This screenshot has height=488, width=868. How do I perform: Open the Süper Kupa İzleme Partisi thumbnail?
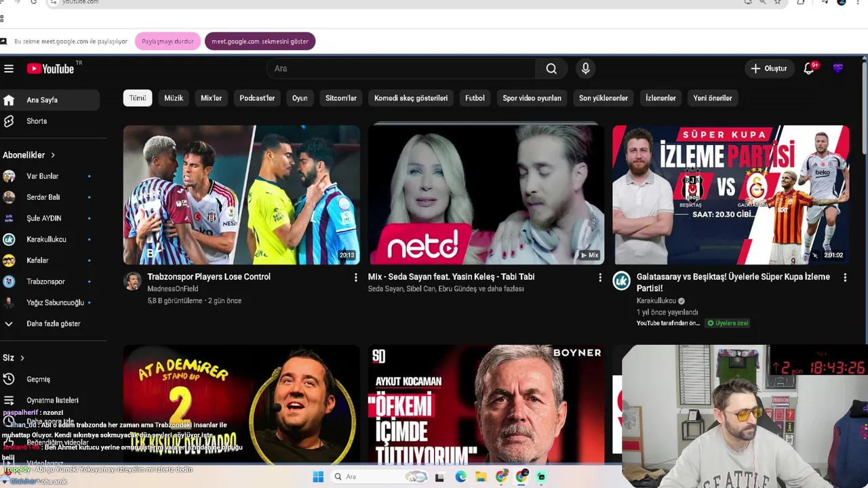click(730, 195)
